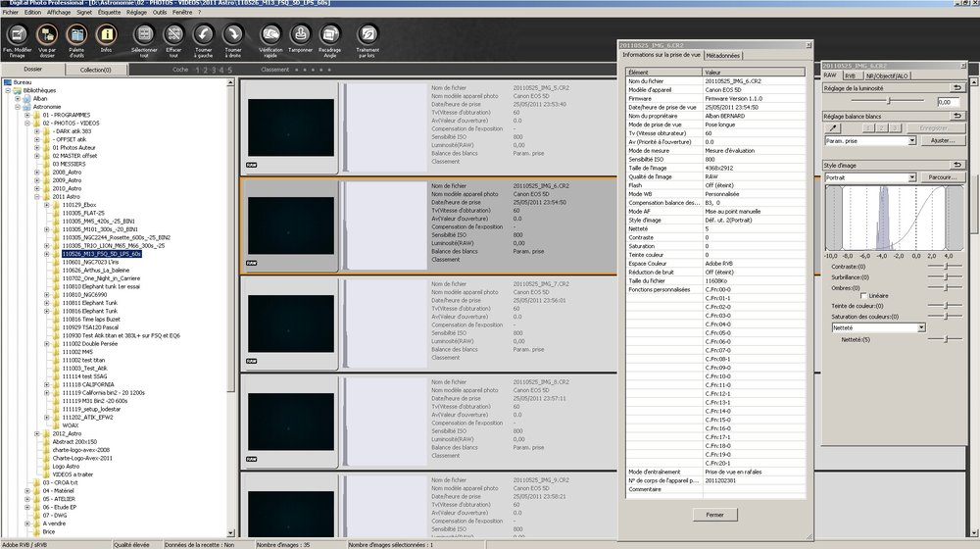The image size is (980, 549).
Task: Apply check mark 1 in the Coche bar
Action: click(198, 70)
